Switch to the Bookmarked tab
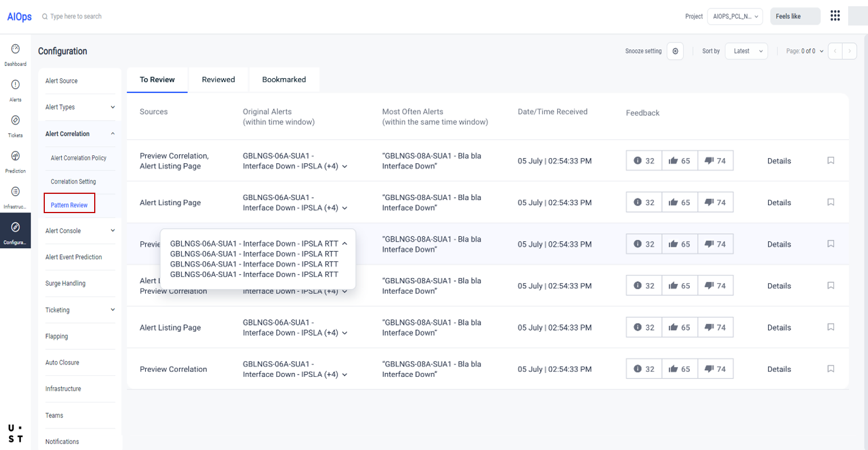This screenshot has height=450, width=868. coord(284,80)
